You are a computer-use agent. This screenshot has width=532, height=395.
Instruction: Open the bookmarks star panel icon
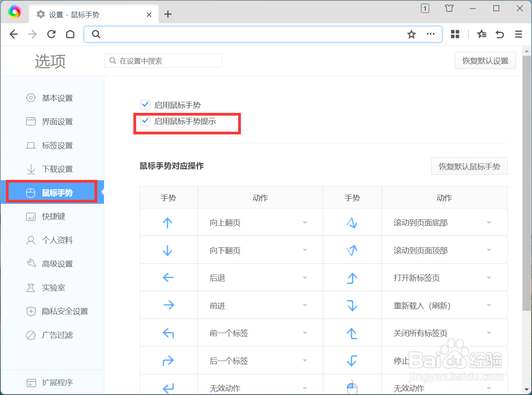[482, 34]
